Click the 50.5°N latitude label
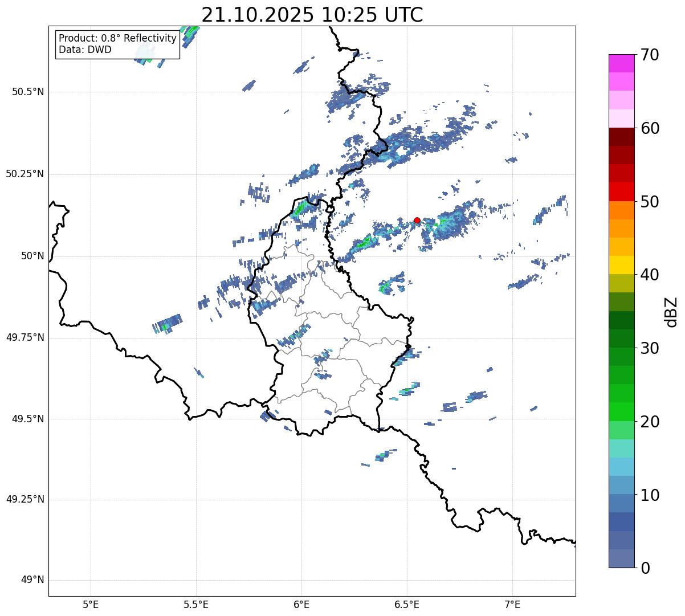The width and height of the screenshot is (685, 616). [28, 92]
